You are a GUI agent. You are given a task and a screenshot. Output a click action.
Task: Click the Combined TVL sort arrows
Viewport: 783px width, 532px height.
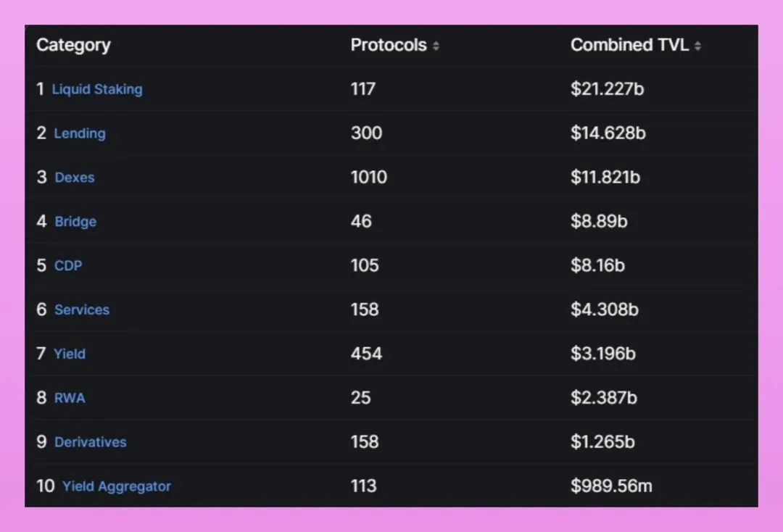click(697, 46)
